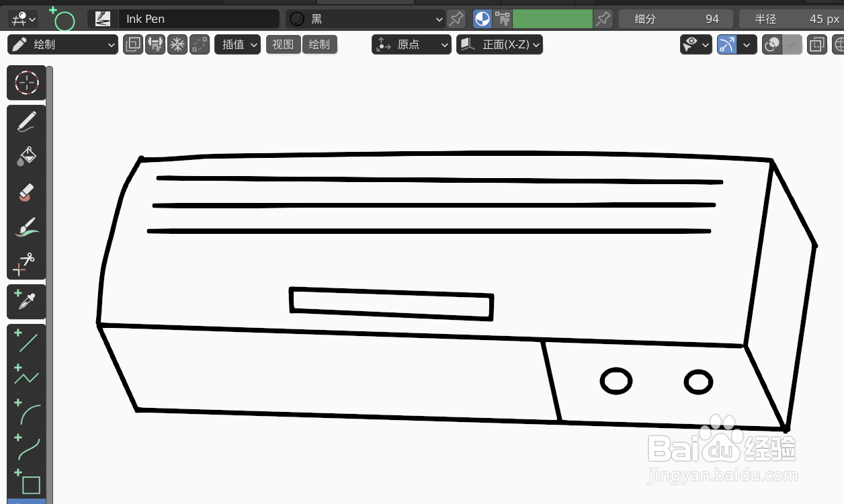
Task: Toggle draw on back option
Action: [x=133, y=45]
